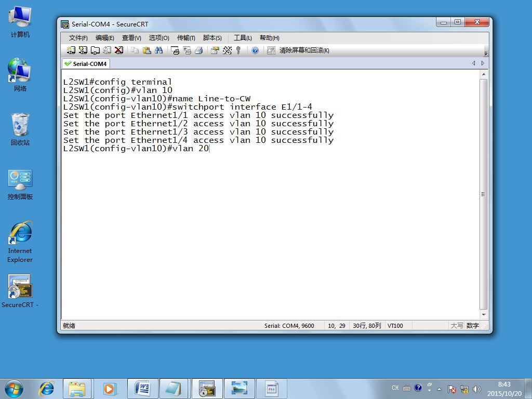Select the 控制面板 desktop icon

pyautogui.click(x=20, y=184)
